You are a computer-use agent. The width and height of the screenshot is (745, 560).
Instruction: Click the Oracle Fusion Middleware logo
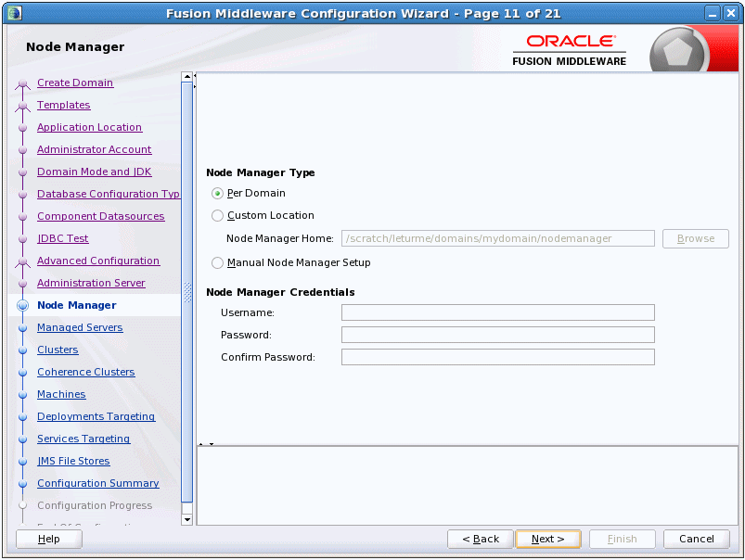pyautogui.click(x=570, y=50)
